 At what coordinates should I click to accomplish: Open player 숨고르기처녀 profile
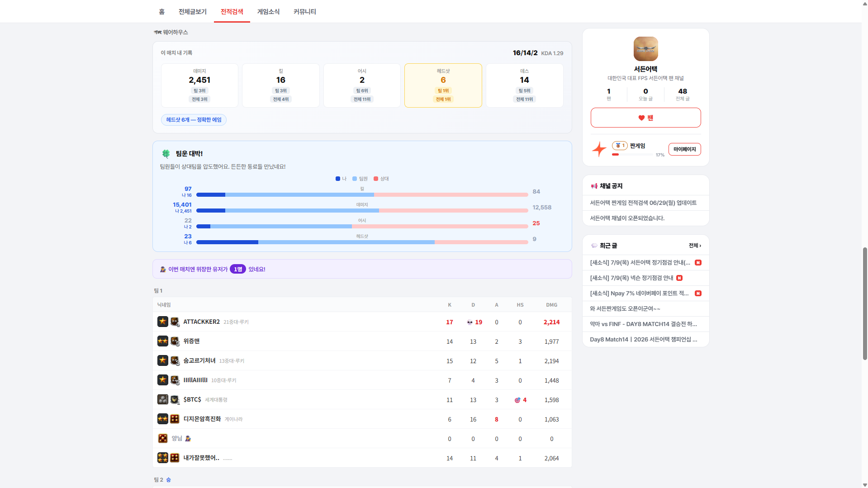point(199,361)
